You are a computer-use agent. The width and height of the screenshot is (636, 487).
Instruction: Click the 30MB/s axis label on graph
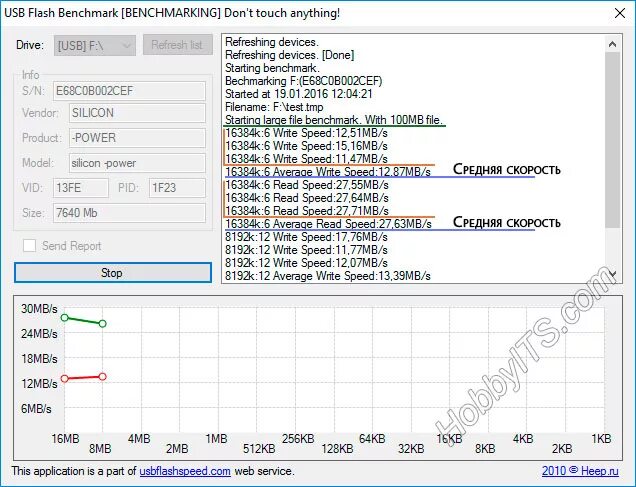39,309
